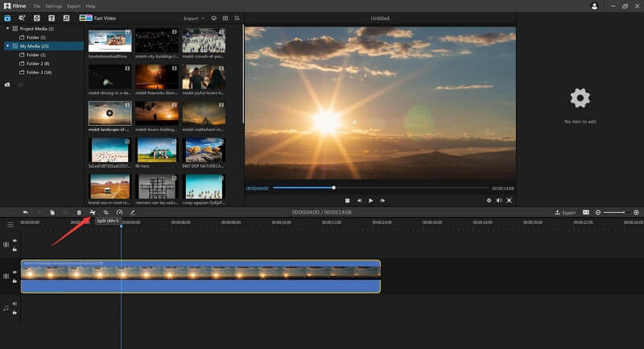Stop preview playback
Viewport: 644px width, 349px height.
(348, 201)
